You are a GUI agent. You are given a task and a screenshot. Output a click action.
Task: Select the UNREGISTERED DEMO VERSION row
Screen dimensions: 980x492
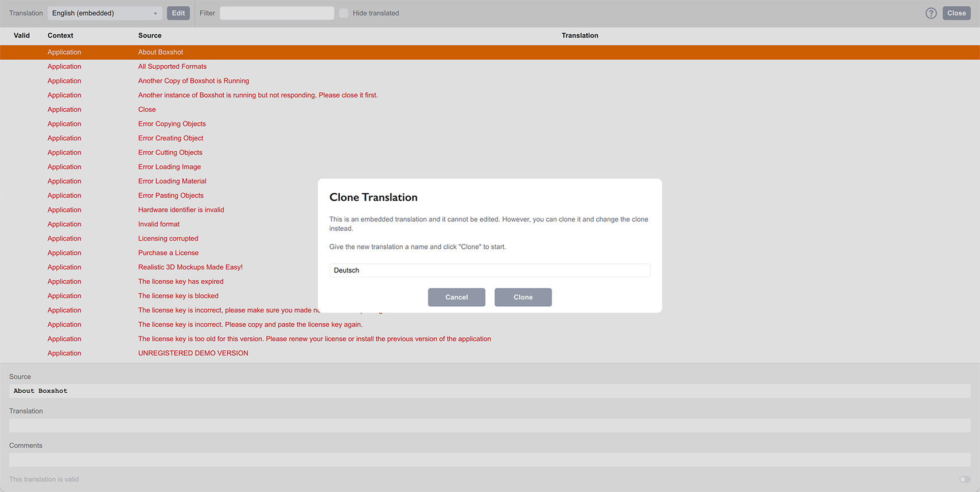pos(193,353)
